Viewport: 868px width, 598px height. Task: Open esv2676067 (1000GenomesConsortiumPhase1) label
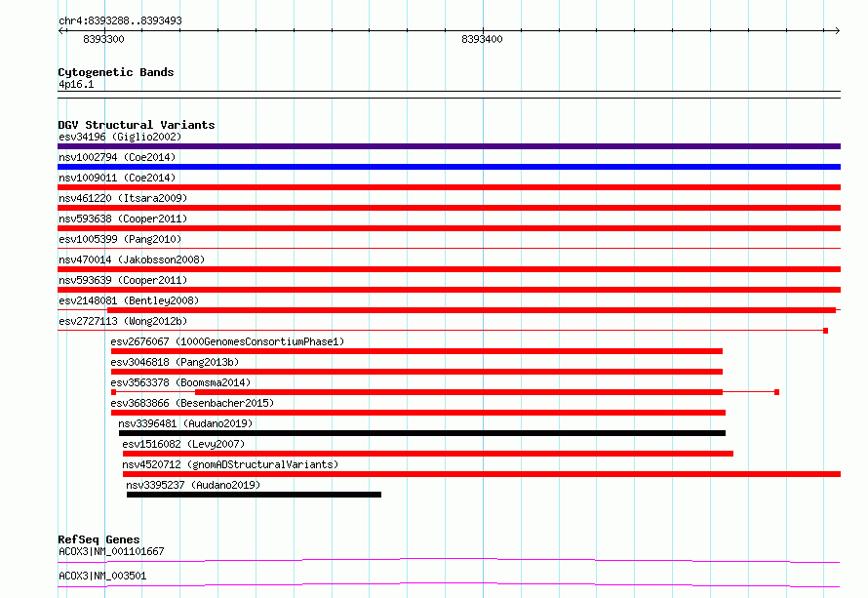tap(227, 341)
